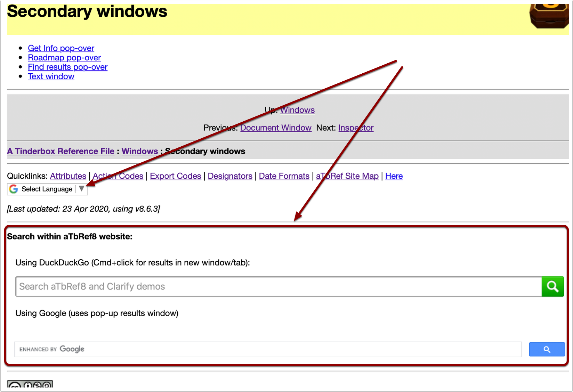Click the green DuckDuckGo search button
Image resolution: width=573 pixels, height=392 pixels.
[x=552, y=287]
